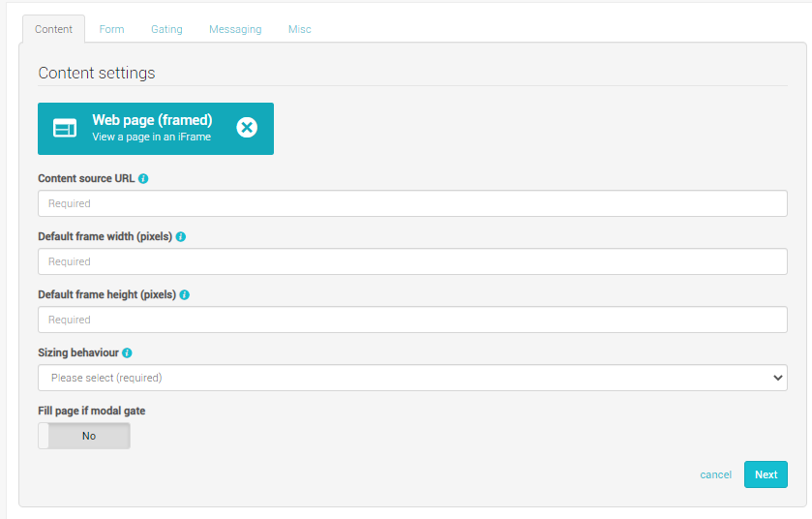Click the View a page in an iFrame text
Viewport: 812px width, 519px height.
(152, 137)
